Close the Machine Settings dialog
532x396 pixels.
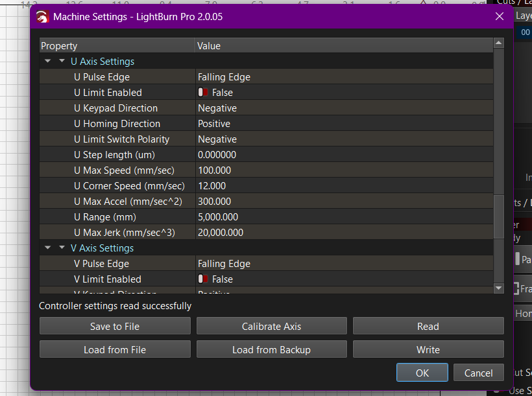coord(499,17)
